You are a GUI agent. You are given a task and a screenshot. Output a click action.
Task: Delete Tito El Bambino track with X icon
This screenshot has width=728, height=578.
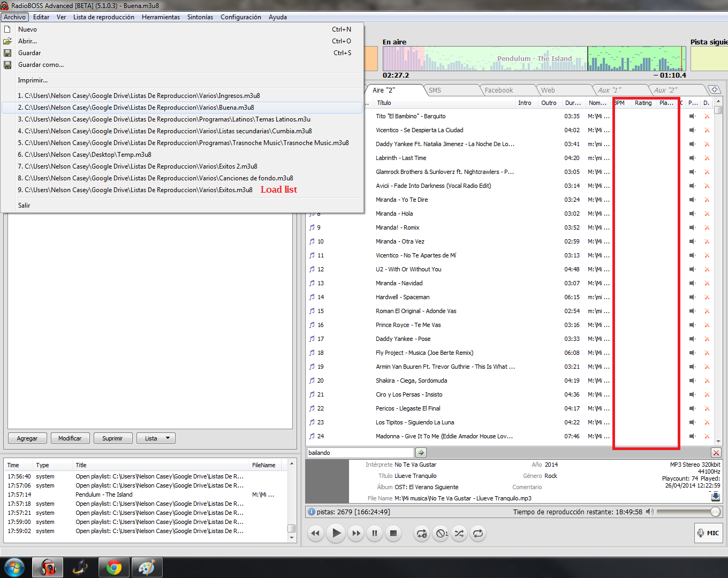coord(707,116)
